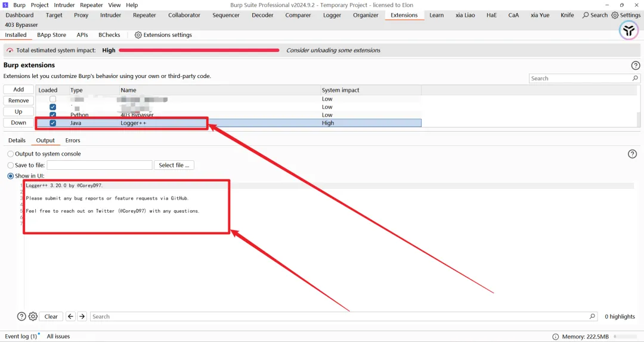Image resolution: width=644 pixels, height=342 pixels.
Task: Open the Logger tab
Action: pos(332,15)
